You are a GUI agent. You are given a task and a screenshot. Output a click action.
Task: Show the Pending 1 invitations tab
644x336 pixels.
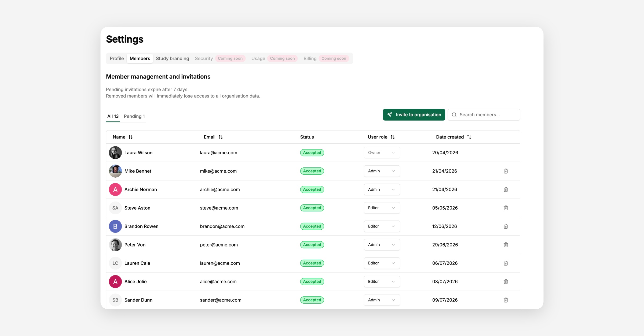(x=134, y=116)
